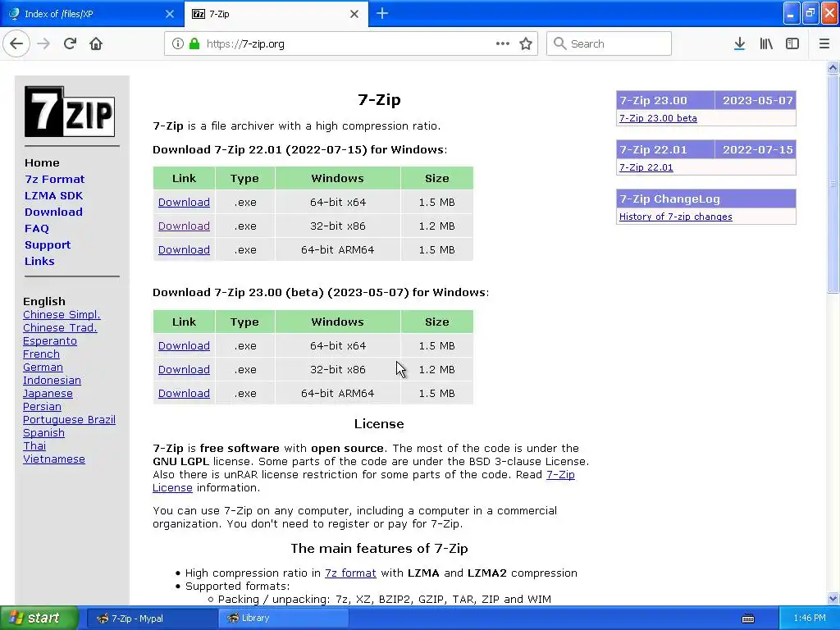Select the 7-Zip browser tab

point(276,14)
